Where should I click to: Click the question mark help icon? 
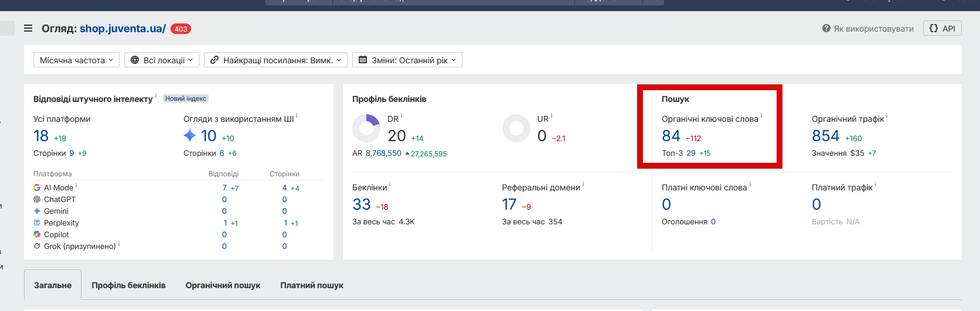[x=826, y=28]
